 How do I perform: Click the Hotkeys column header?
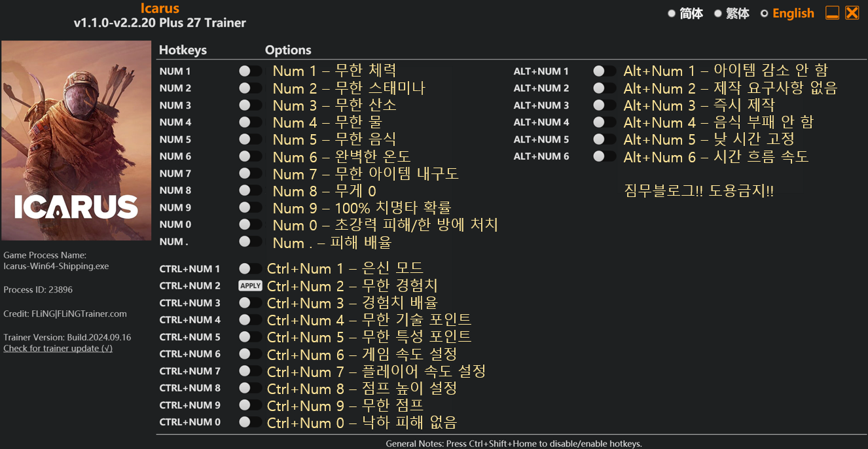[x=183, y=50]
